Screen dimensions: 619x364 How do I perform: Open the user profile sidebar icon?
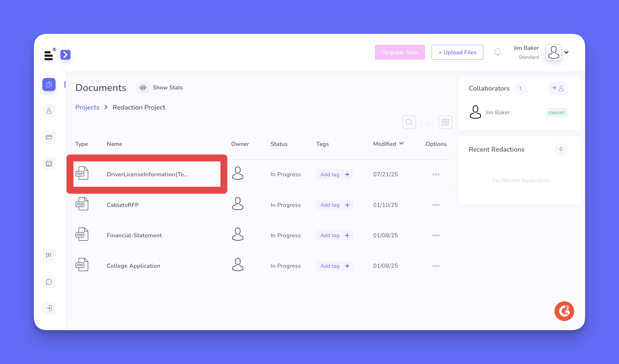(x=49, y=111)
